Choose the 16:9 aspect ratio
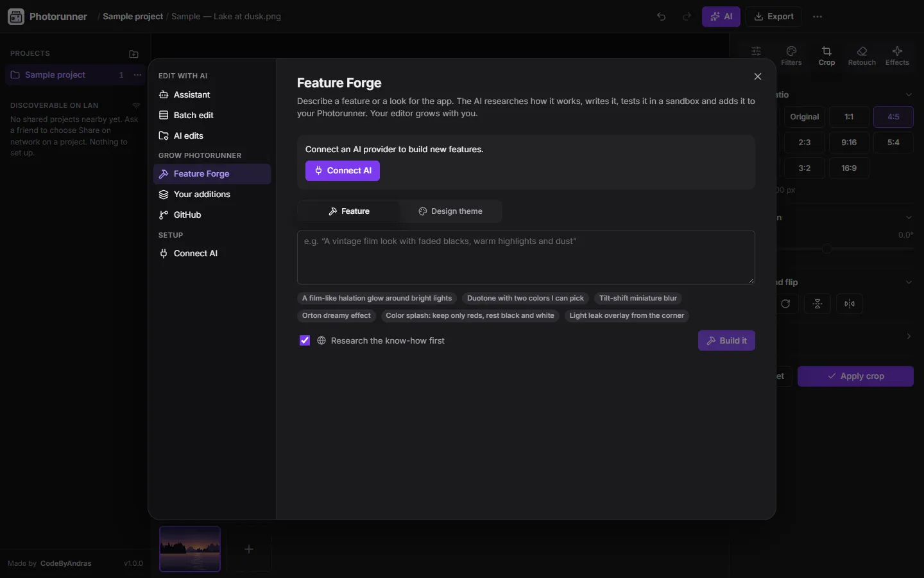924x578 pixels. [x=849, y=168]
